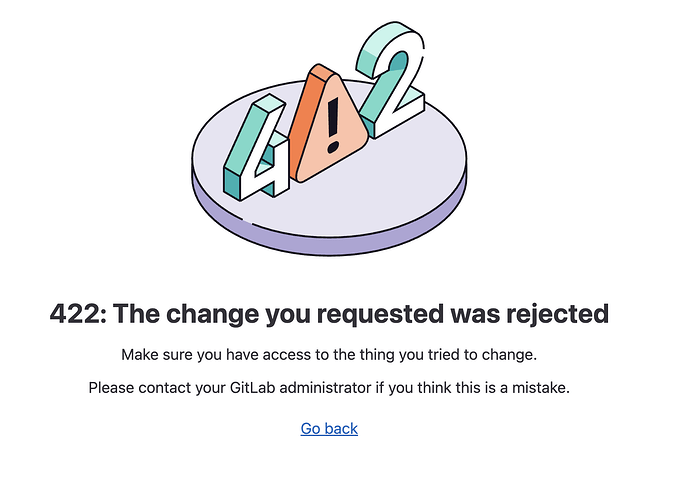Click the black exclamation mark in the triangle
Screen dimensions: 690x487
333,125
